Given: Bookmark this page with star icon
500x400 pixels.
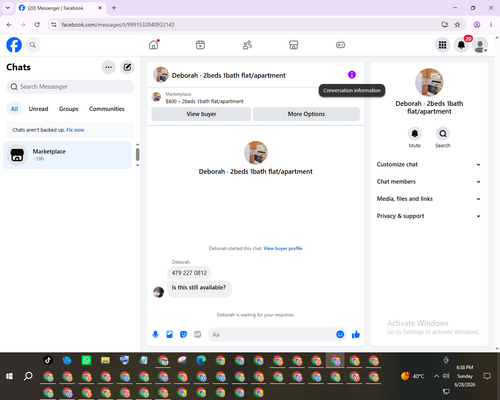Looking at the screenshot, I should (x=457, y=25).
